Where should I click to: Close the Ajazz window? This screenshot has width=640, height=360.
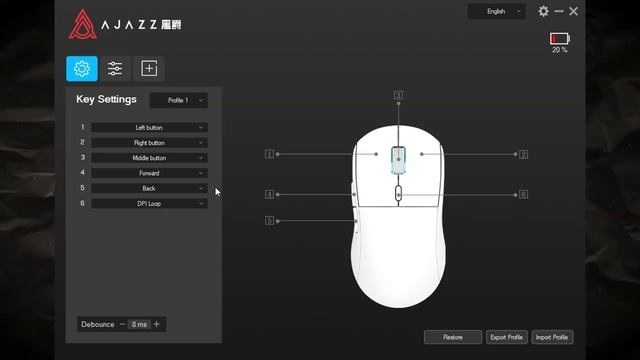pos(573,11)
